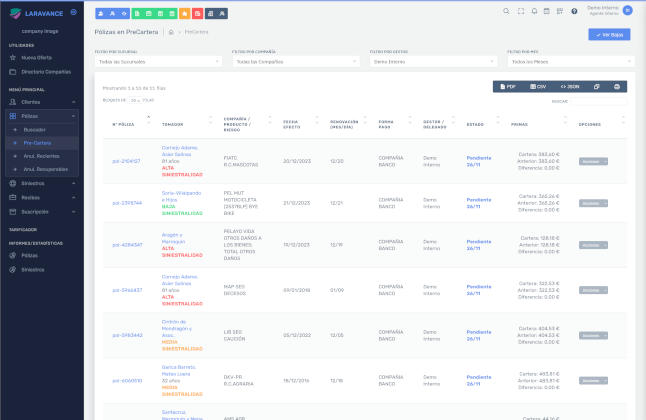Open the 'Todas las Sucursales' filter dropdown

coord(158,61)
